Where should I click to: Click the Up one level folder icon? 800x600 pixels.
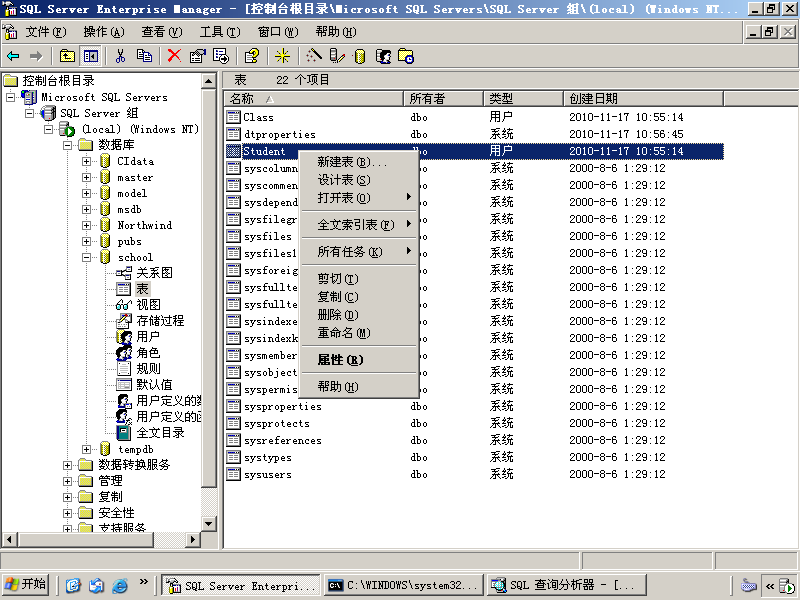pos(67,56)
